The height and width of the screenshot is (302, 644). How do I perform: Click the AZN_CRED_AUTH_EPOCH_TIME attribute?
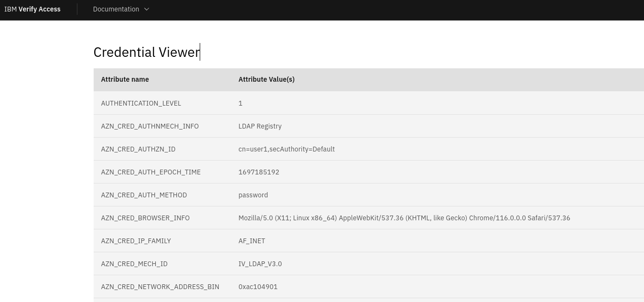[x=150, y=172]
